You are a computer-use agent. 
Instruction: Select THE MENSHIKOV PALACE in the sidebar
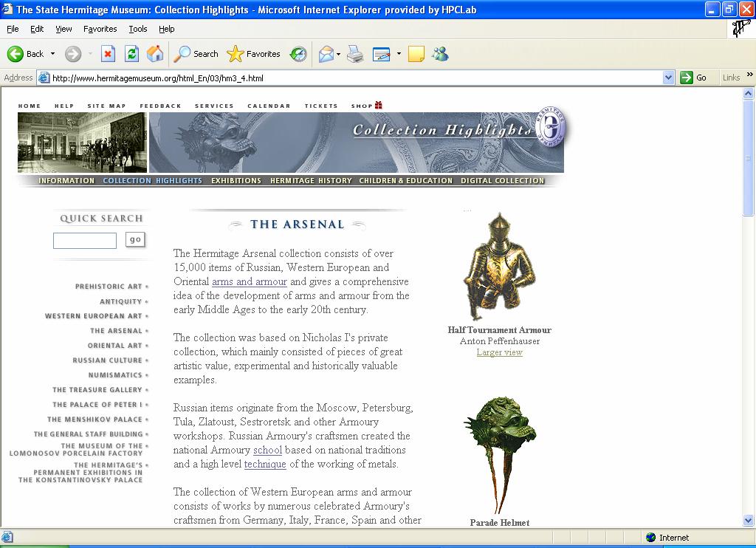click(95, 419)
